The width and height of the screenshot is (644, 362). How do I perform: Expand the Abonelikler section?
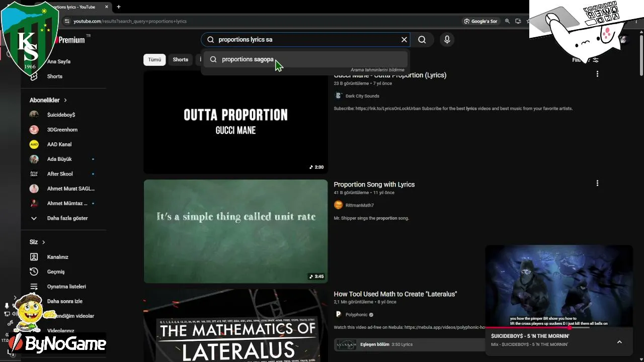48,100
